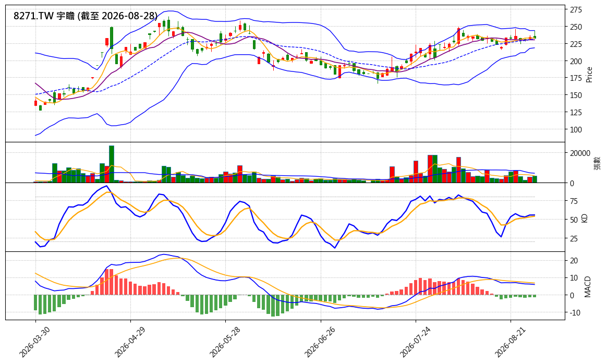The width and height of the screenshot is (607, 364).
Task: Click the 150 price tick label
Action: click(576, 95)
